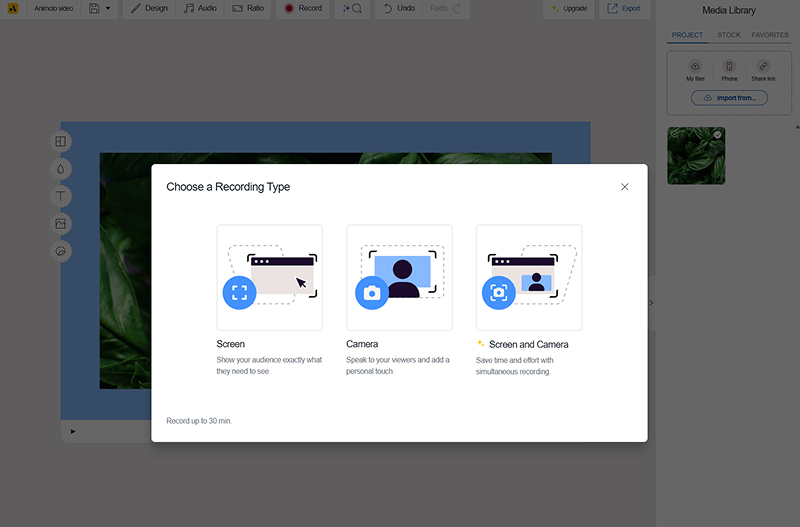This screenshot has height=527, width=800.
Task: Open the Ratio options
Action: coord(248,8)
